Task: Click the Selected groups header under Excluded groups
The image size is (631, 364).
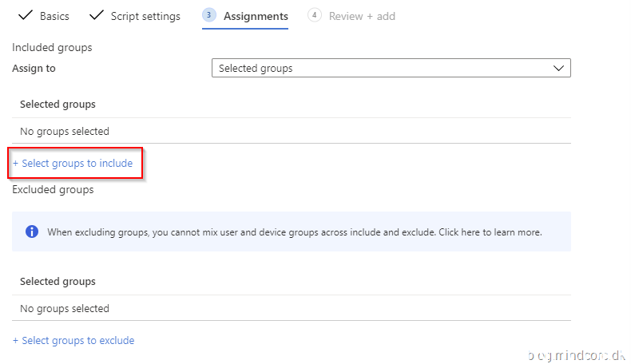Action: click(58, 282)
